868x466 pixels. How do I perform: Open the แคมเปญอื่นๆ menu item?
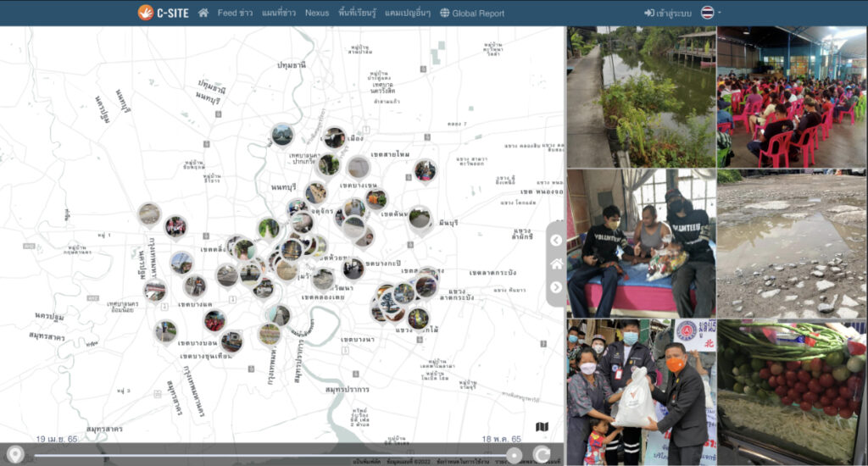click(408, 13)
